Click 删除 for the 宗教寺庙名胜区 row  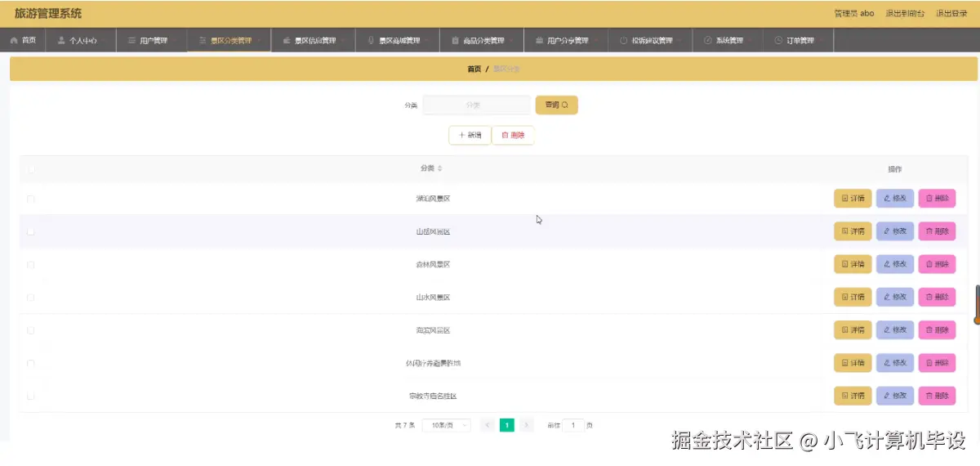(x=937, y=396)
